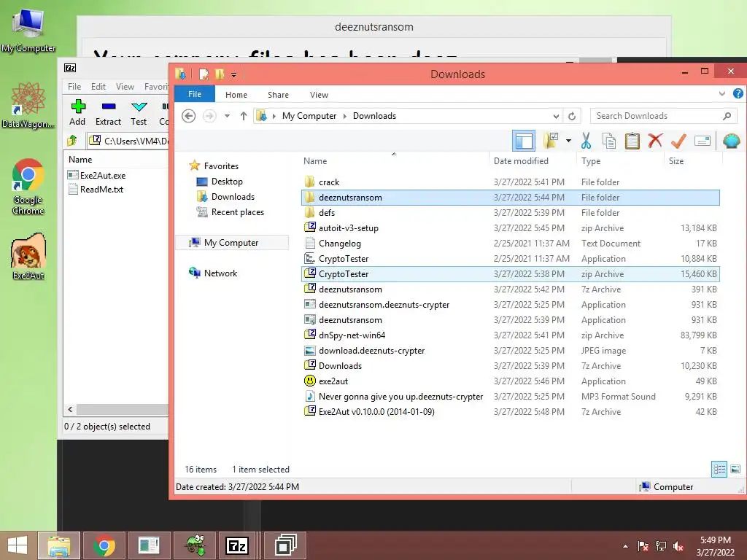
Task: Click the red X Delete toolbar icon
Action: 656,141
